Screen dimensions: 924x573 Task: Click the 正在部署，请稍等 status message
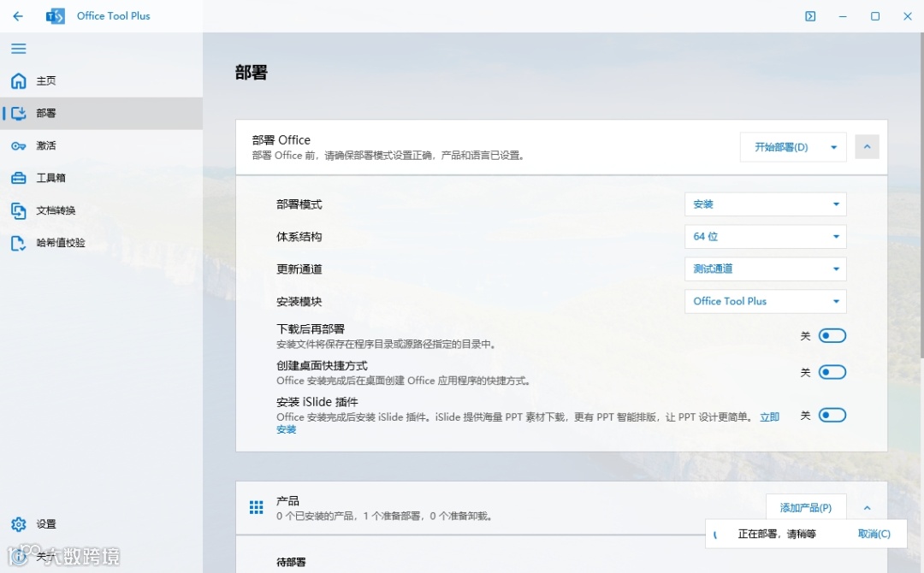[777, 535]
